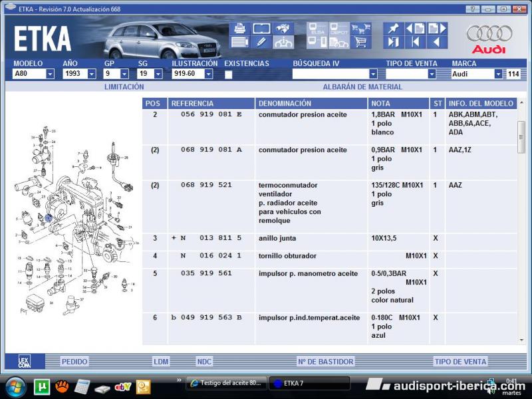
Task: Expand the ILUSTRACIÓN dropdown showing 919-60
Action: tap(209, 74)
